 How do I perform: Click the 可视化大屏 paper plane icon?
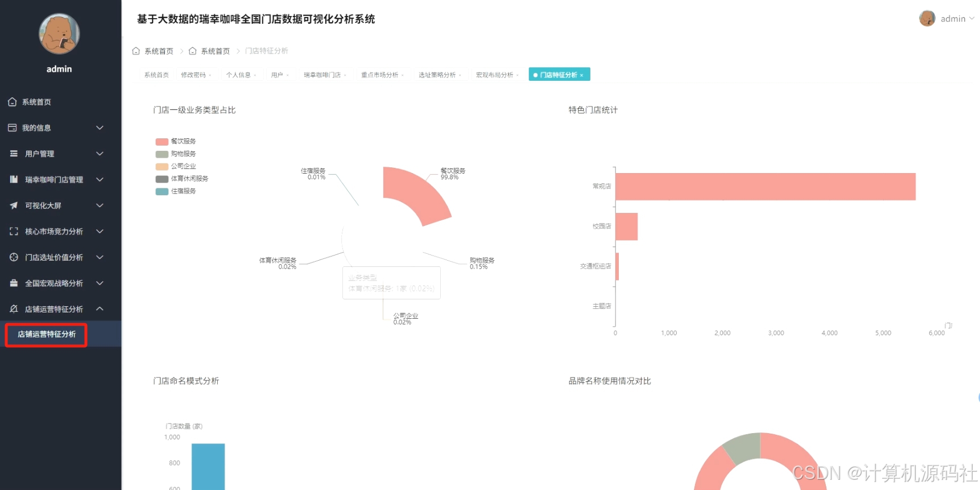[14, 205]
